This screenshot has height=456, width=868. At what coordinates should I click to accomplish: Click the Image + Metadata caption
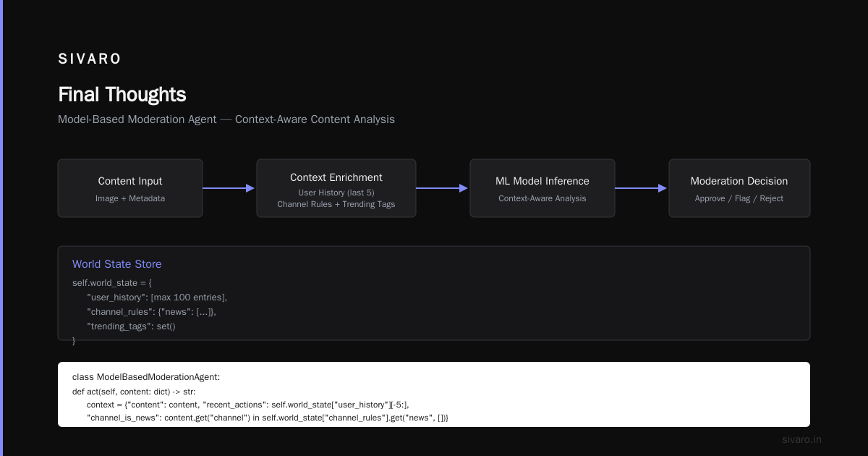pyautogui.click(x=130, y=198)
